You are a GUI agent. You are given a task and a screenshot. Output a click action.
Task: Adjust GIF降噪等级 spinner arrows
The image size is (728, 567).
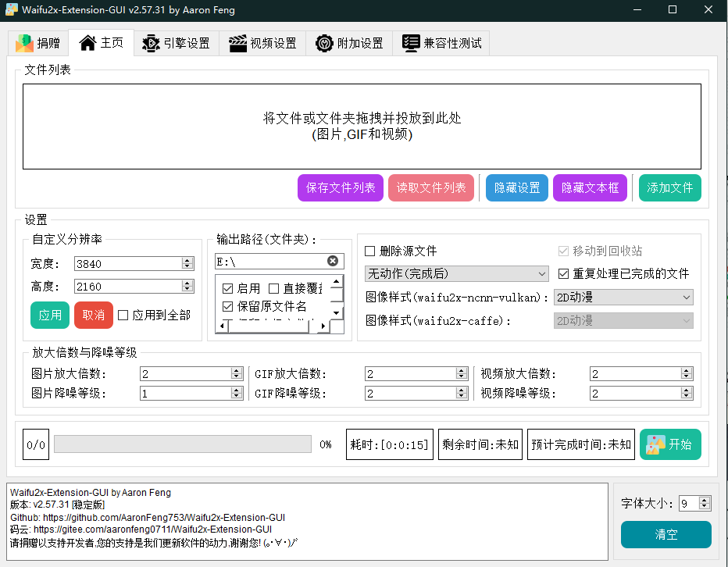(x=462, y=394)
